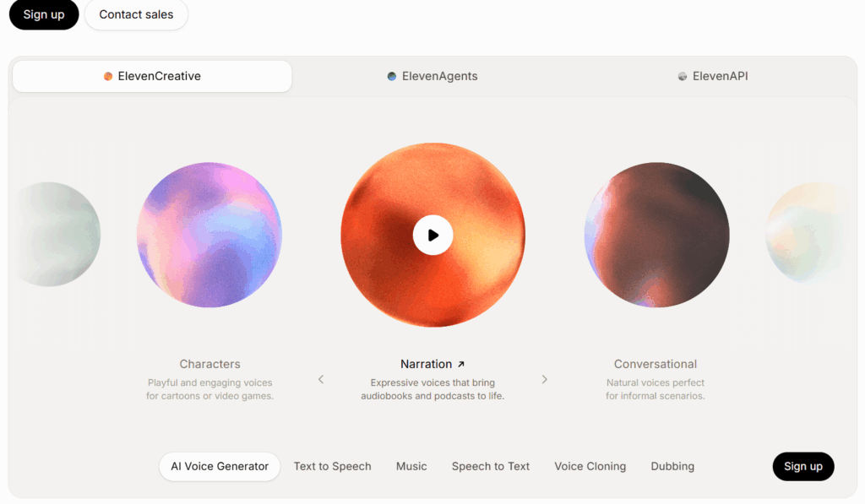
Task: Switch to the ElevenAPI tab
Action: click(713, 76)
